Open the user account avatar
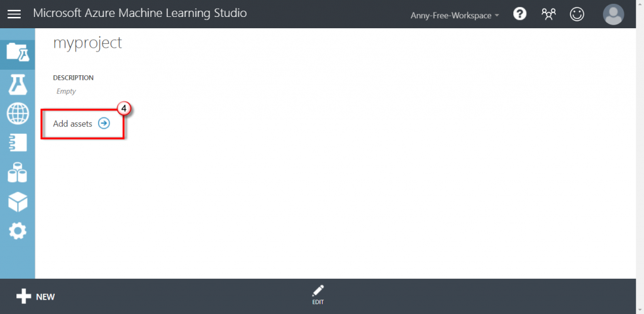 (x=613, y=14)
